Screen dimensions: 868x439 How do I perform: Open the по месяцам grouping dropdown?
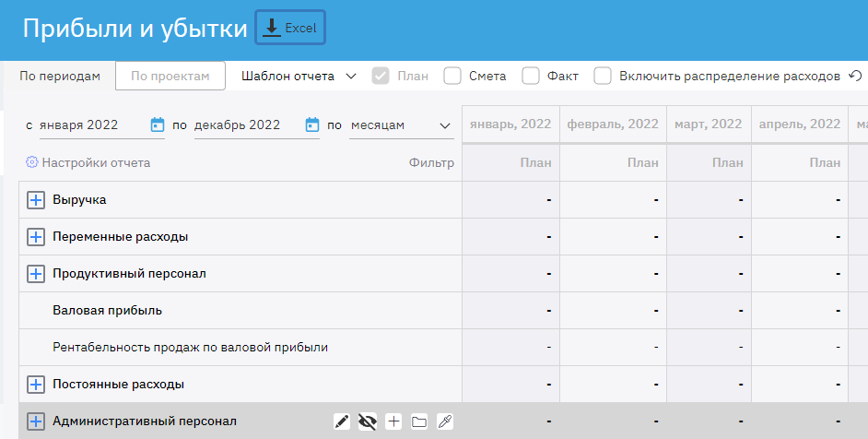pyautogui.click(x=402, y=125)
